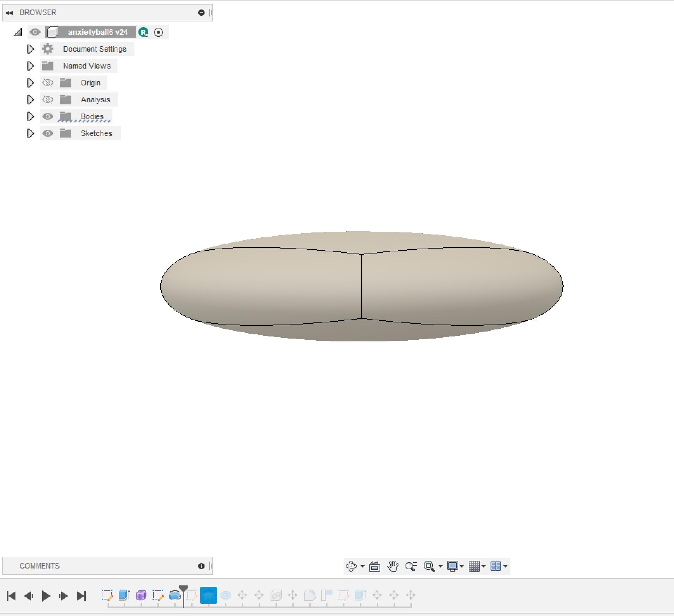Click Named Views in the browser
Screen dimensions: 674x616
(x=87, y=66)
